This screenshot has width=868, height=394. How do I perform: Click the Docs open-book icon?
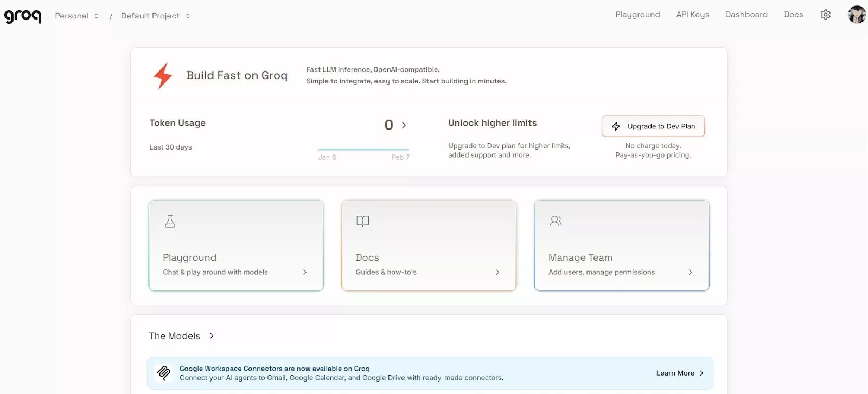(x=362, y=221)
